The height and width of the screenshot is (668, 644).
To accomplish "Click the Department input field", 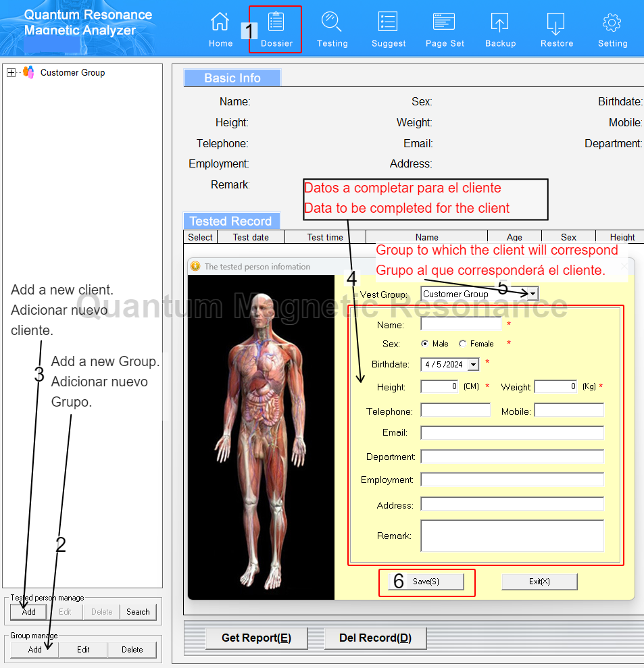I will click(x=512, y=457).
